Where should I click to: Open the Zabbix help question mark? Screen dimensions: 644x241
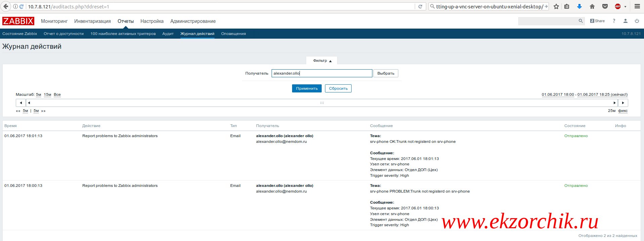[x=614, y=21]
